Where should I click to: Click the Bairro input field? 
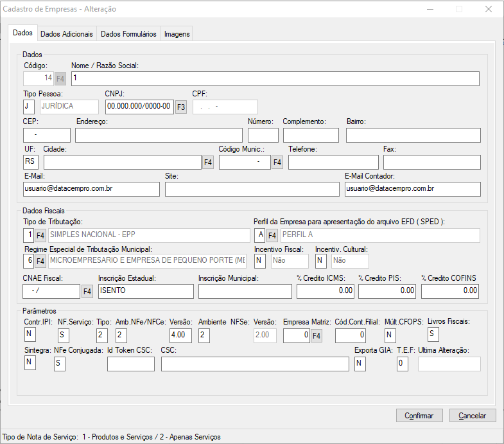pyautogui.click(x=413, y=135)
